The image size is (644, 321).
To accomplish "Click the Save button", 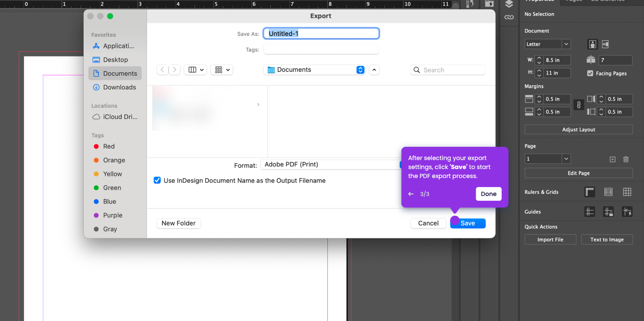I will pos(468,223).
